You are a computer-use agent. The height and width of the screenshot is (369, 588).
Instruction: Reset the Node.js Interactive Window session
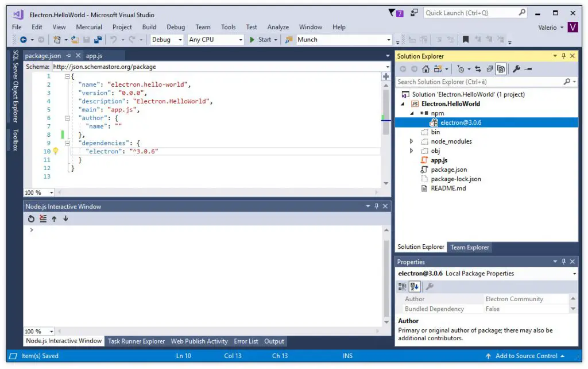tap(32, 218)
